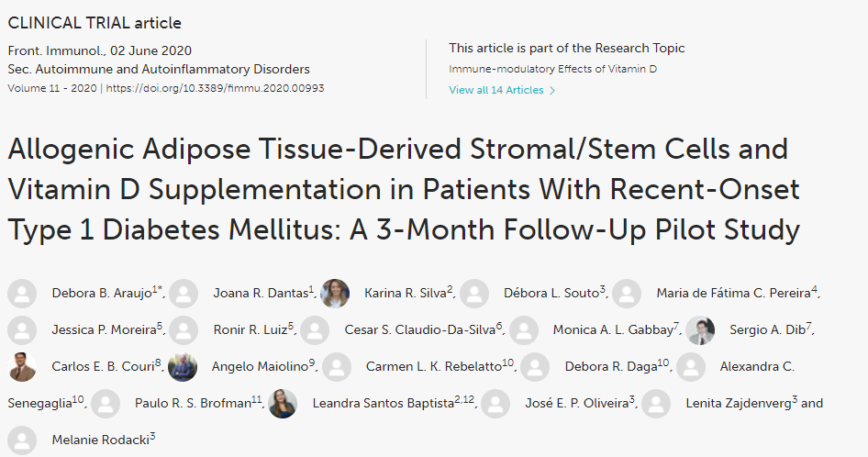Open the View all 14 Articles link
The height and width of the screenshot is (457, 868).
point(495,90)
